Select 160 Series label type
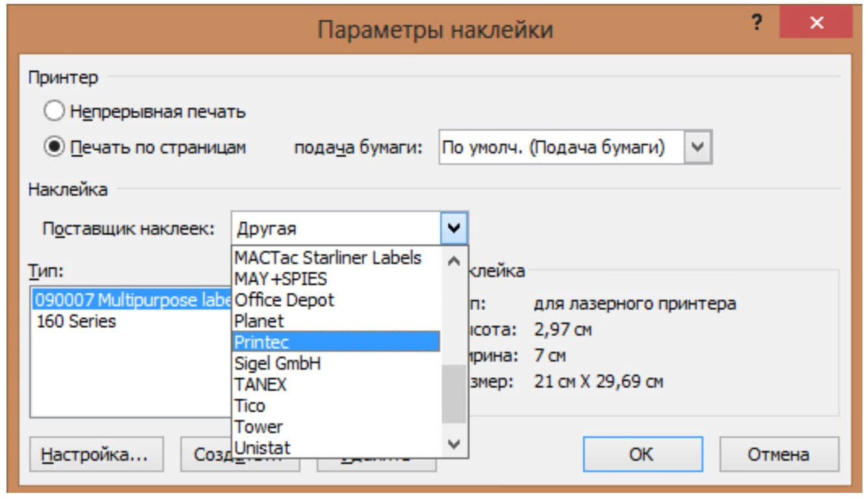Image resolution: width=868 pixels, height=502 pixels. click(76, 321)
